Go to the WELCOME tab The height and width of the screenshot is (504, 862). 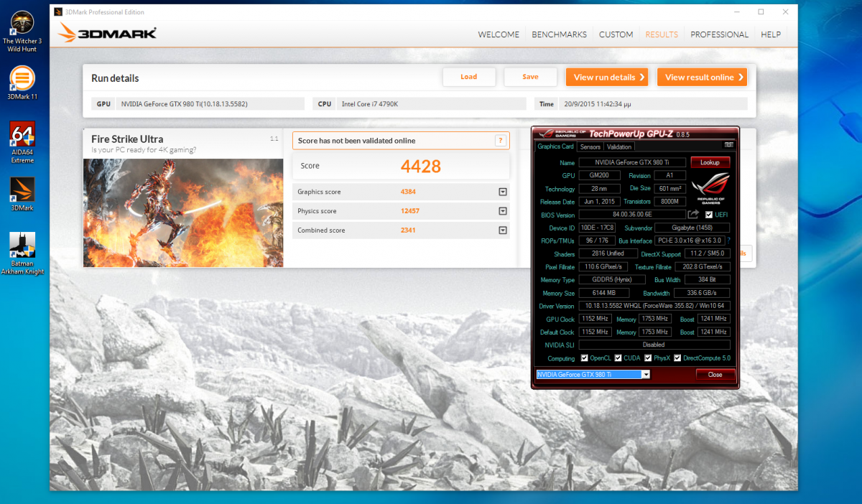[x=499, y=34]
